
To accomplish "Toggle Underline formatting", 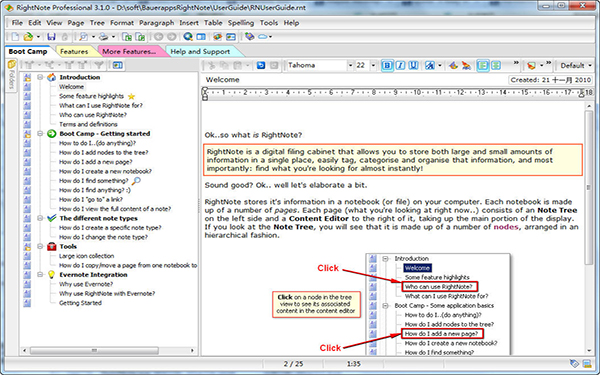I will 413,65.
